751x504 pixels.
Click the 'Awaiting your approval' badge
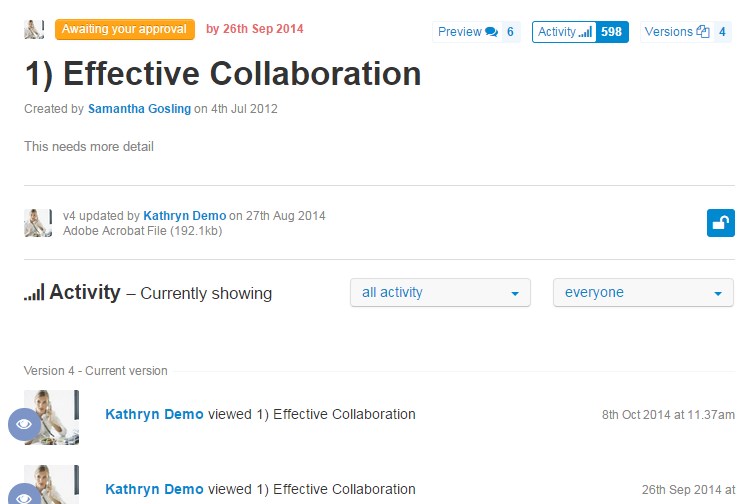[125, 29]
